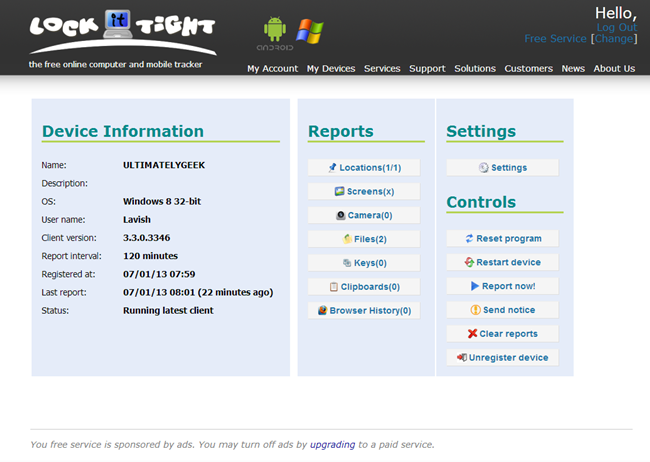Open the Screens(x) report
Screen dimensions: 650x462
point(364,191)
